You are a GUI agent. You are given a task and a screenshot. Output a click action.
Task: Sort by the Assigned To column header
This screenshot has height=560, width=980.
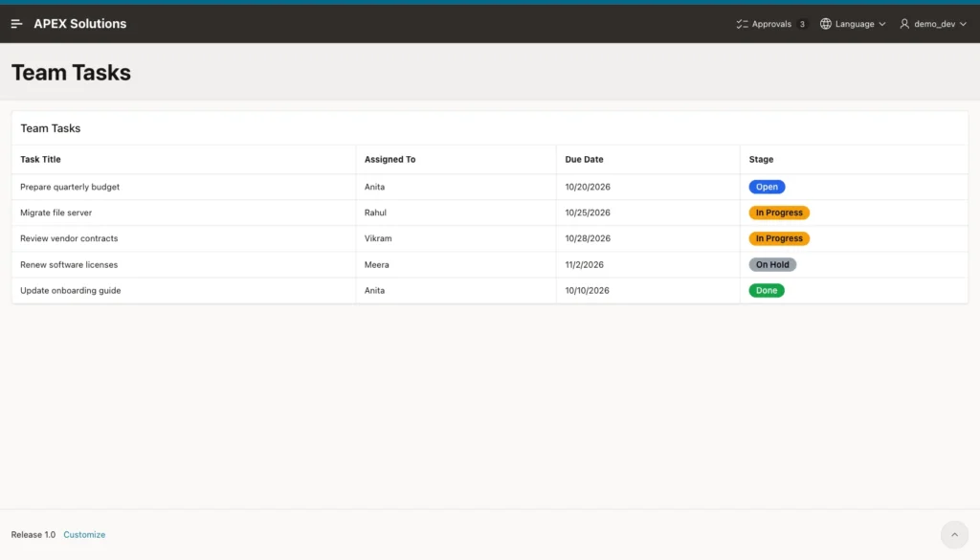(390, 159)
